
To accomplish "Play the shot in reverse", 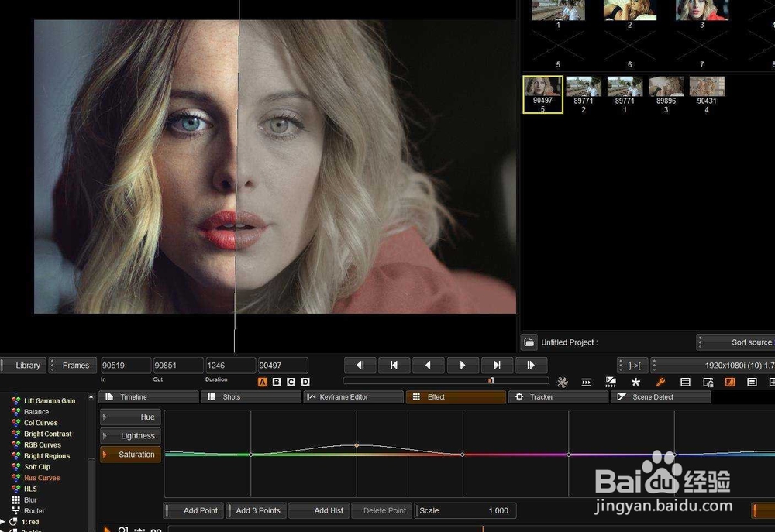I will coord(428,365).
